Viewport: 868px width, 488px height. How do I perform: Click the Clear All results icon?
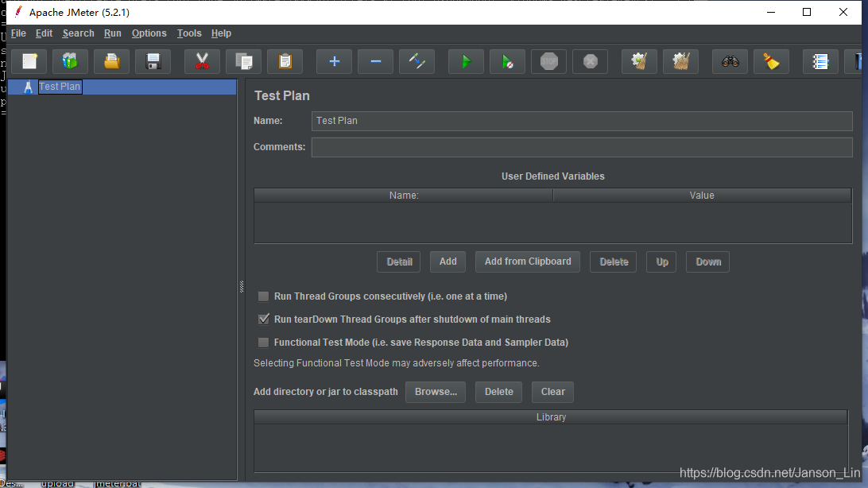coord(681,61)
